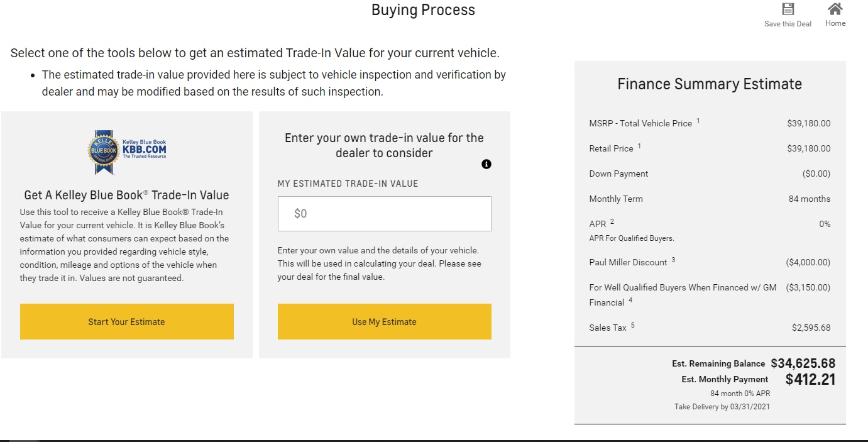Click the Kelley Blue Book KBB.com logo
The width and height of the screenshot is (868, 442).
coord(127,152)
